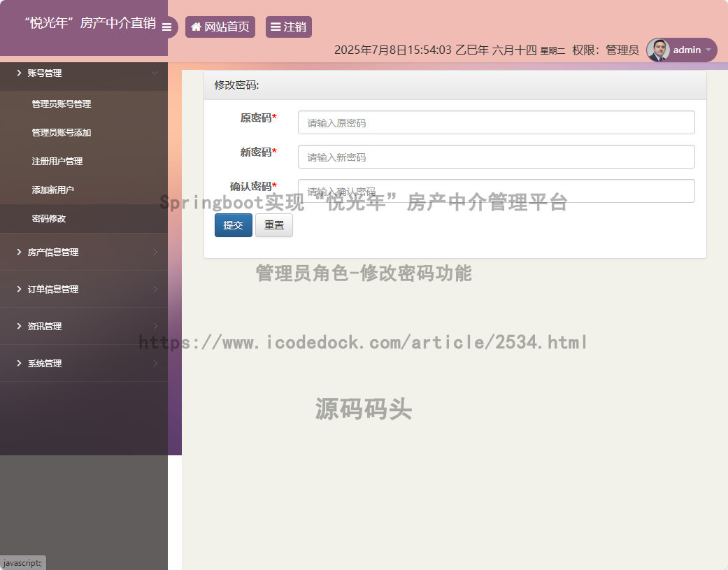Click the left chevron icon of 系统管理

pyautogui.click(x=19, y=364)
